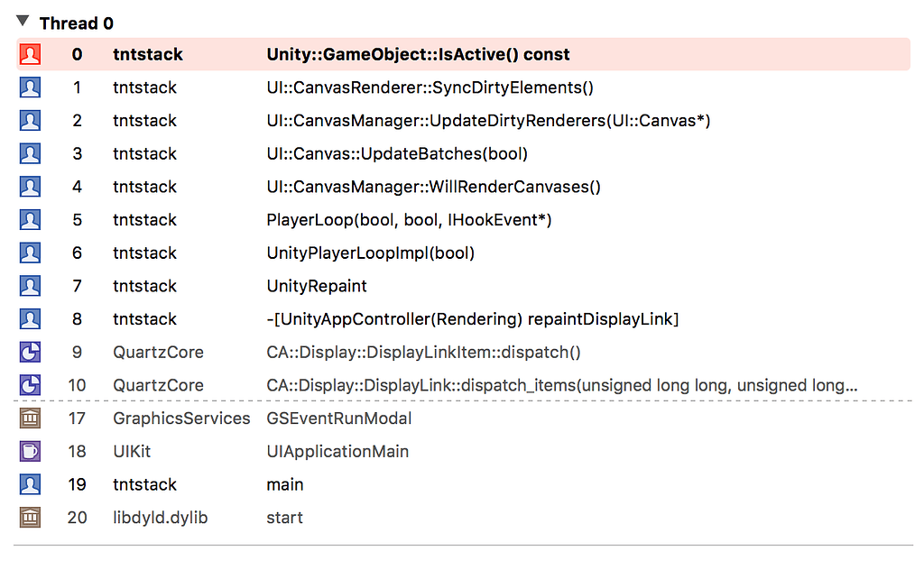Select the UpdateDirtyRenderers stack frame
This screenshot has height=579, width=924.
(488, 121)
